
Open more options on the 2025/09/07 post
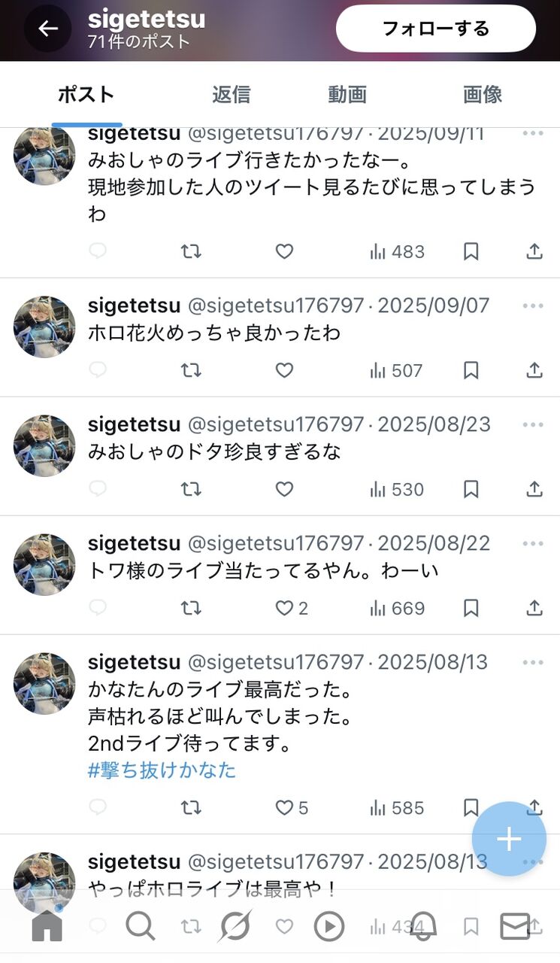coord(533,306)
